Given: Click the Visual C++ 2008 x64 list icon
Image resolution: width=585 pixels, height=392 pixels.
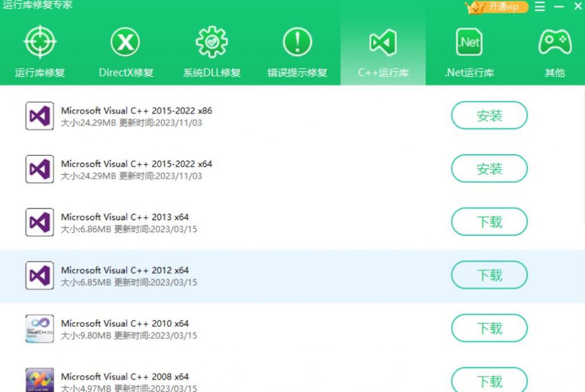Looking at the screenshot, I should point(39,378).
